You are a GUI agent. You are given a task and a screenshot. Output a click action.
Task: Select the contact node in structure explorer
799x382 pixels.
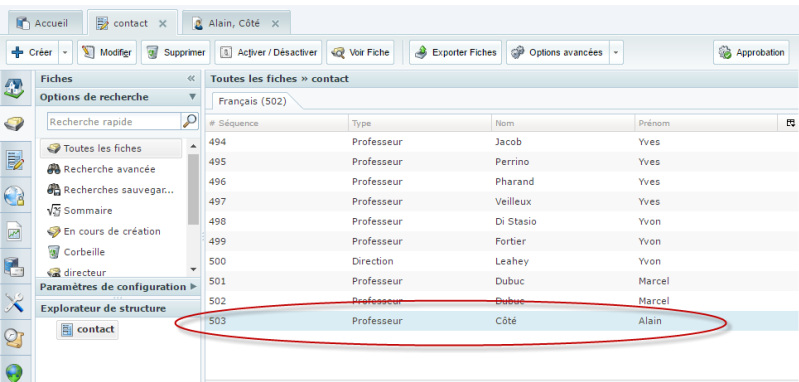click(87, 329)
